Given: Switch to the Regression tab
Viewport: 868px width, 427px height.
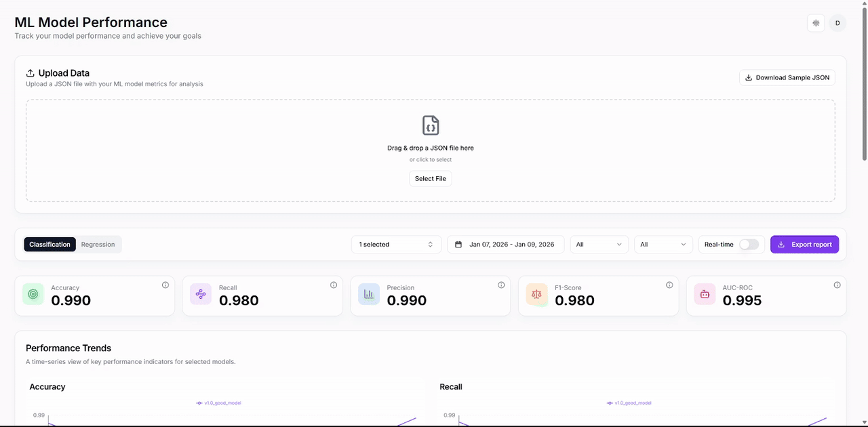Looking at the screenshot, I should 98,244.
